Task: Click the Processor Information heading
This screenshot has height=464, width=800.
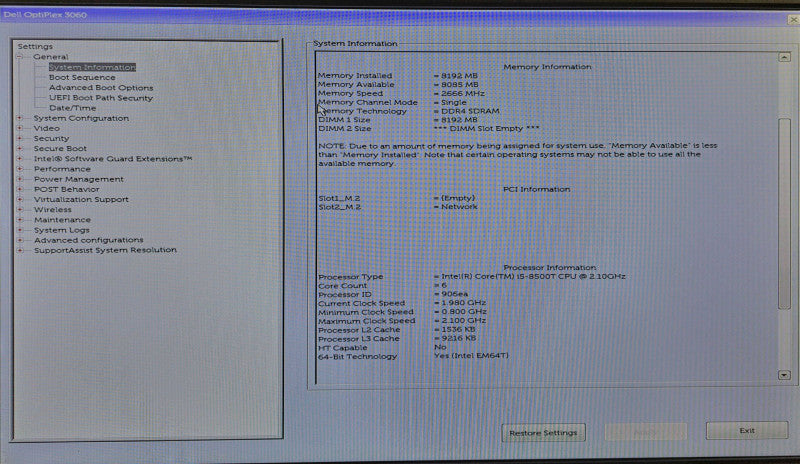Action: tap(549, 267)
